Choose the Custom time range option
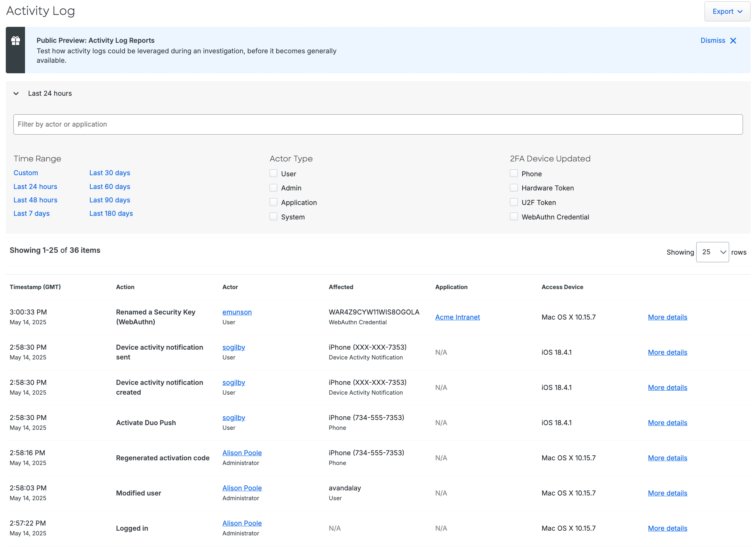The width and height of the screenshot is (756, 547). 26,173
